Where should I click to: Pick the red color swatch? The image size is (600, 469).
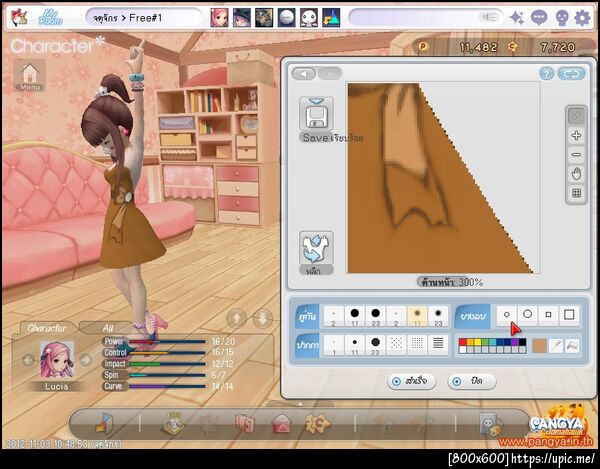click(463, 342)
